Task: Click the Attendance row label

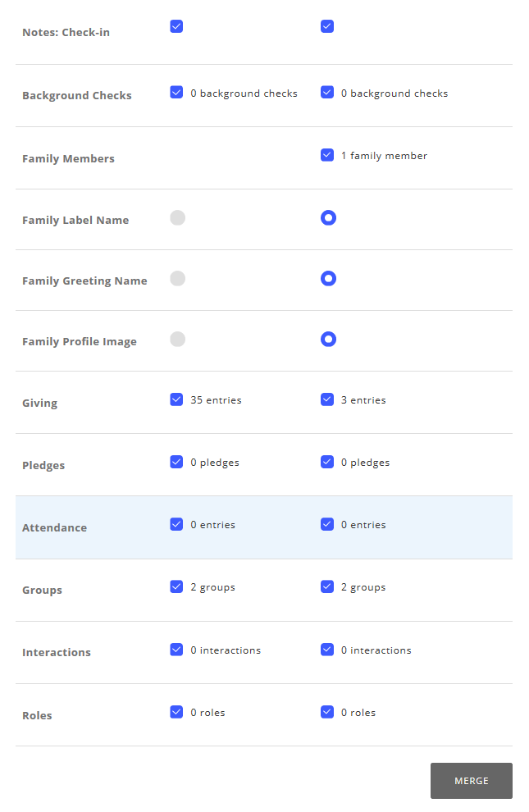Action: coord(54,527)
